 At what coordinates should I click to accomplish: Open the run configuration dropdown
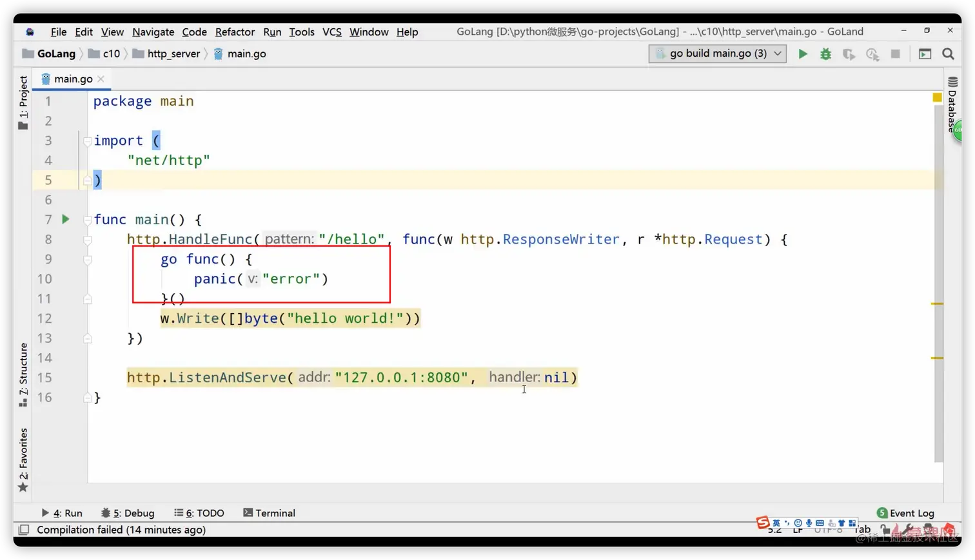pos(718,53)
